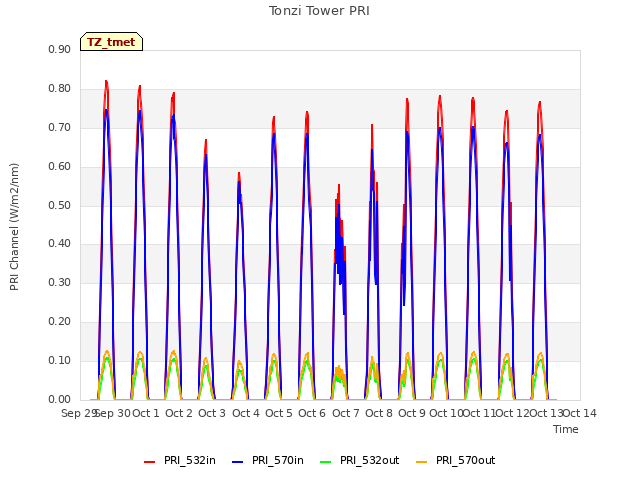Click the 0.30 y-axis tick label
Image resolution: width=640 pixels, height=480 pixels.
60,282
